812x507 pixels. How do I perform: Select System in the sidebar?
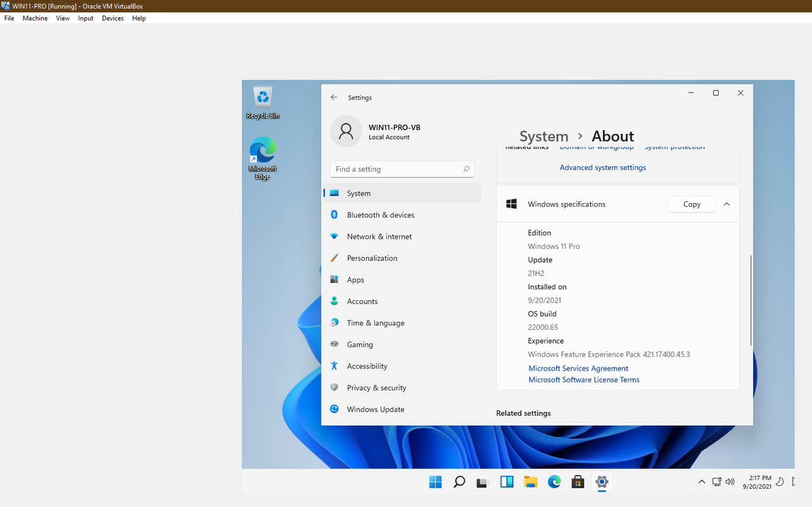pos(402,193)
